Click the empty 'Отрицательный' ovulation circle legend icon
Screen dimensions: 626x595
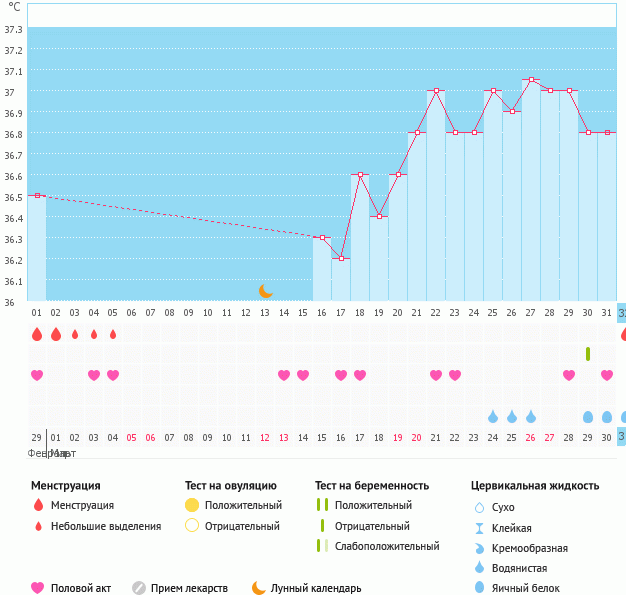(x=192, y=526)
